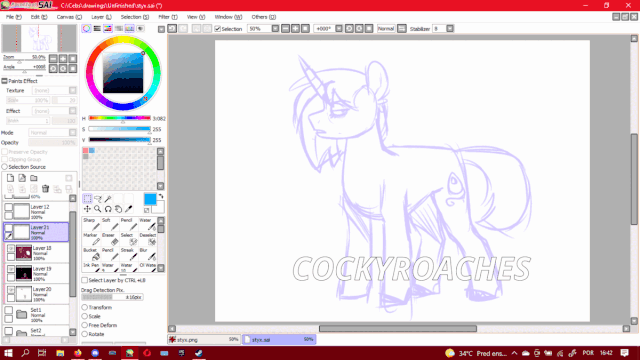Select Layer 19 in layers panel
Screen dimensions: 640x360
click(37, 273)
